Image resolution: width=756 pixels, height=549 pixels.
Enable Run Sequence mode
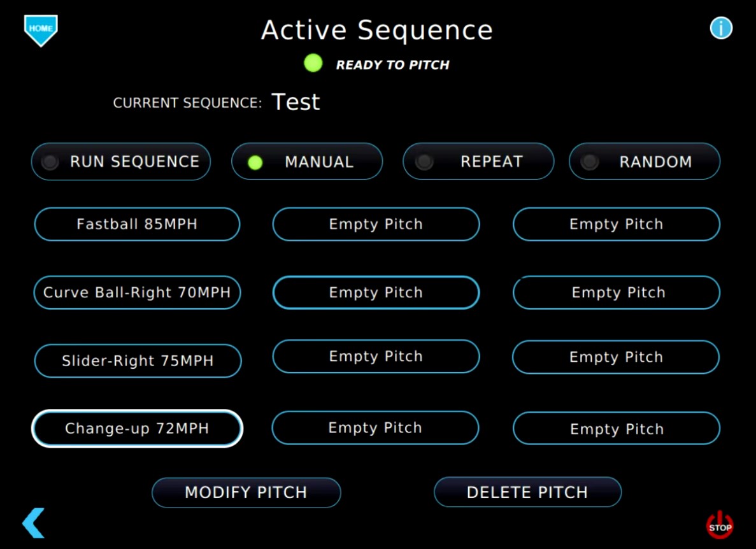pos(121,162)
